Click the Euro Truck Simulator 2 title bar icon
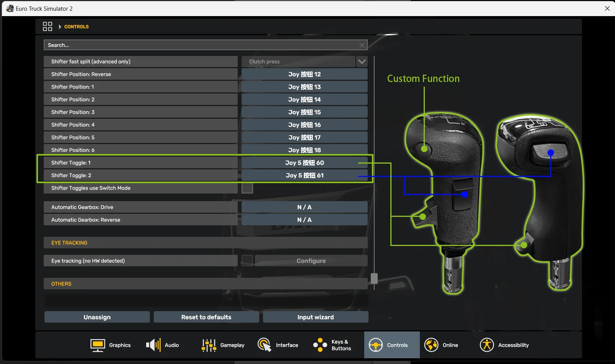Screen dimensions: 615x364 pyautogui.click(x=10, y=8)
